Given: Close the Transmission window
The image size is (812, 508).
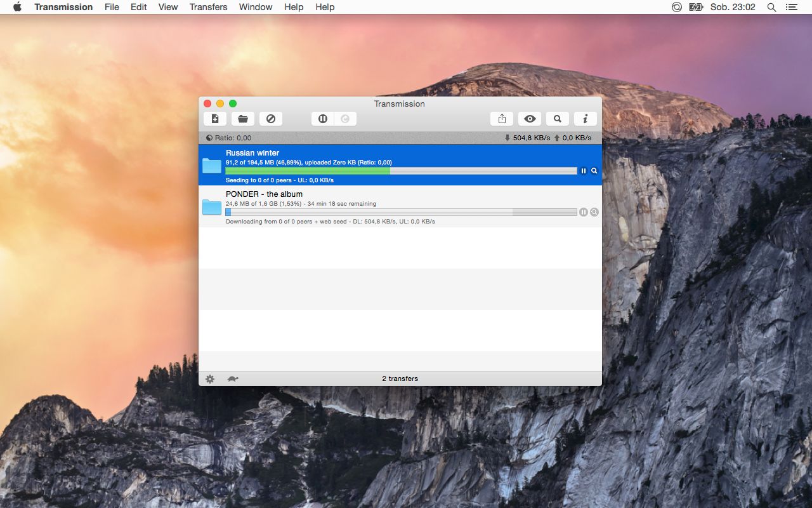Looking at the screenshot, I should point(207,104).
